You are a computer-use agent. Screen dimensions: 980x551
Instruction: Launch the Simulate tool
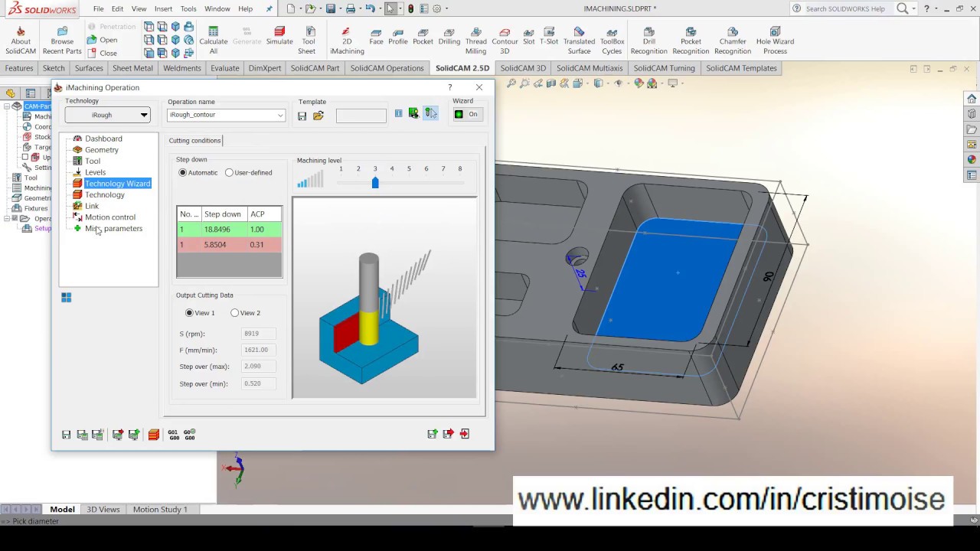pos(279,37)
